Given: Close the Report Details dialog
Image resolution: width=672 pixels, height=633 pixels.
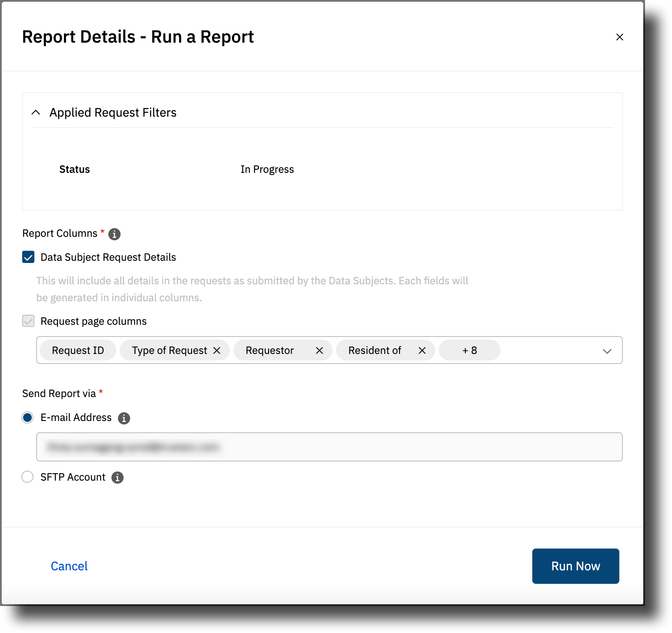Looking at the screenshot, I should (619, 37).
